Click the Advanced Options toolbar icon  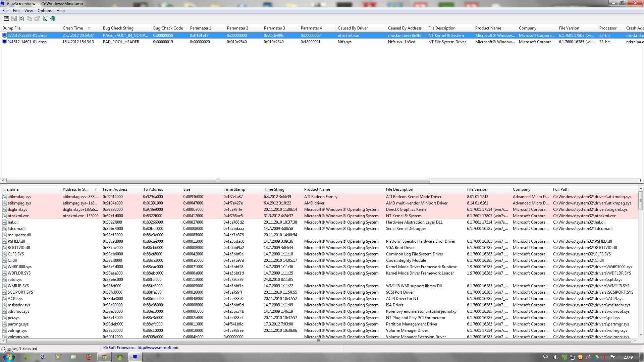(6, 19)
